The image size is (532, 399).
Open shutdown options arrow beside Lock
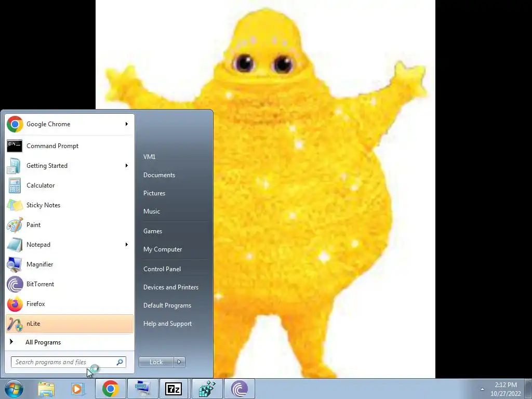tap(179, 362)
